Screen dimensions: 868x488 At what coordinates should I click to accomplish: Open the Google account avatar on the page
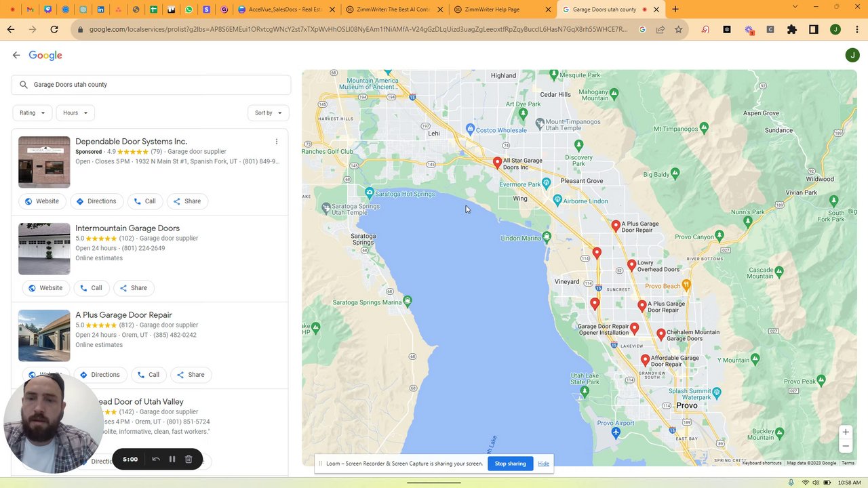click(852, 56)
